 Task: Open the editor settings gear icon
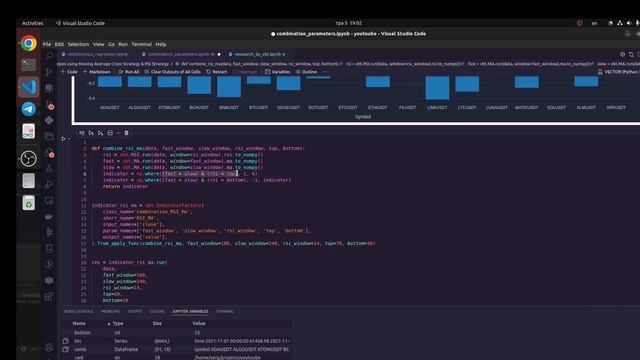click(622, 54)
